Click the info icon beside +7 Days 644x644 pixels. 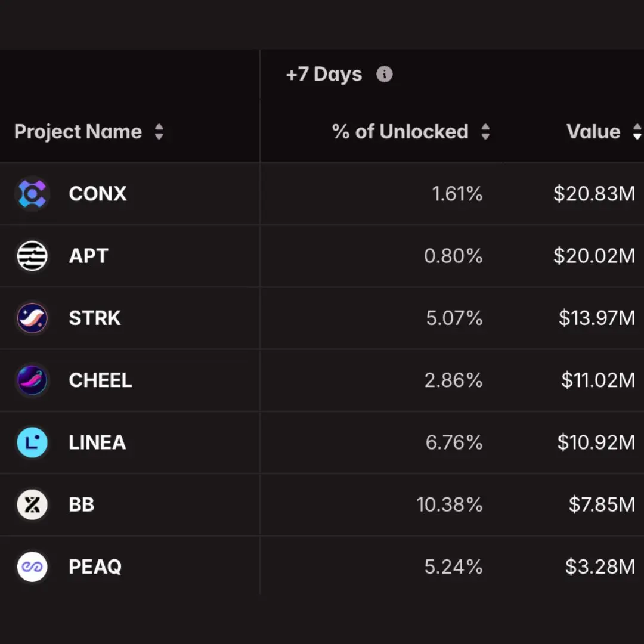(x=385, y=75)
